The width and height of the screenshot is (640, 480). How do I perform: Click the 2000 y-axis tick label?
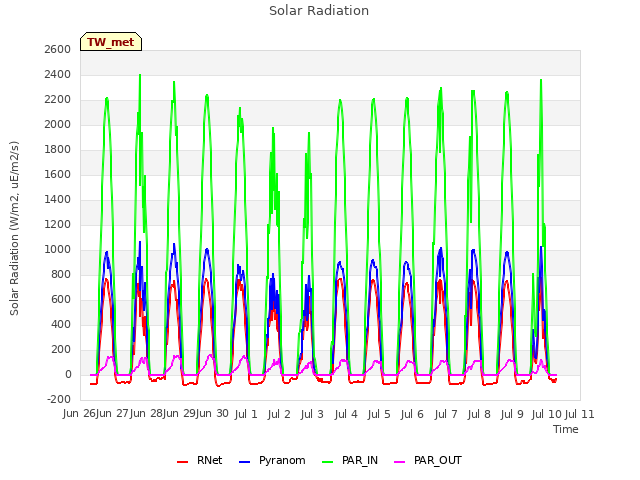click(x=58, y=124)
